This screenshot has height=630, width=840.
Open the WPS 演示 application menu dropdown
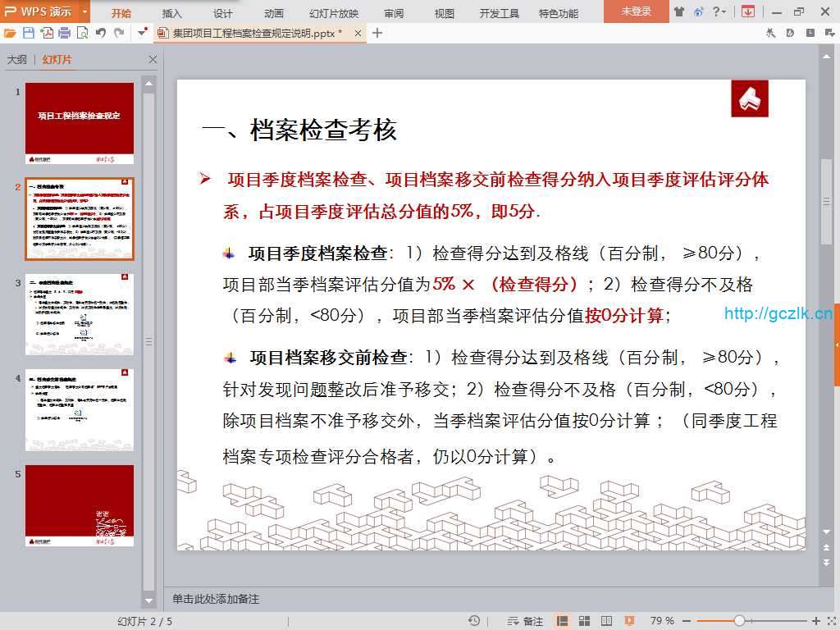[85, 11]
